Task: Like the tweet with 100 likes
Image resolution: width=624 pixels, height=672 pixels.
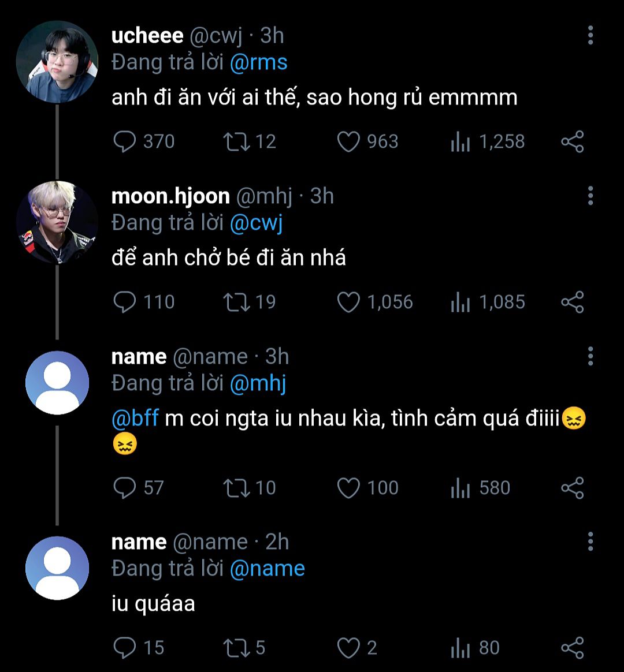Action: tap(348, 488)
